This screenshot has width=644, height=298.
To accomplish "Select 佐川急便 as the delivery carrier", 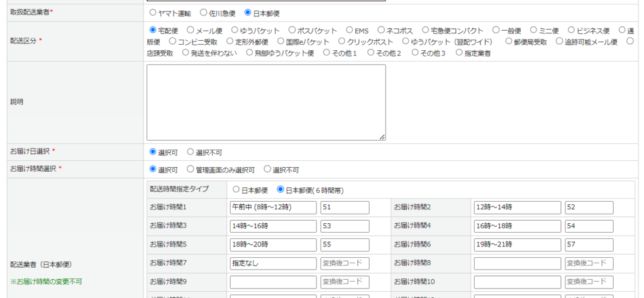I will (203, 13).
